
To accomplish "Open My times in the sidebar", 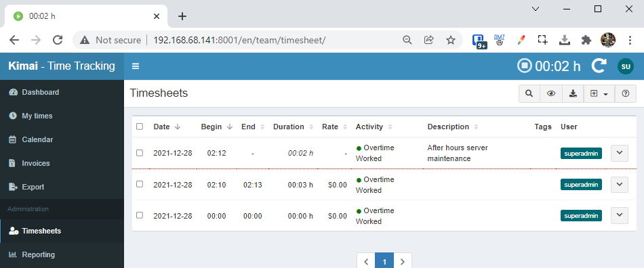I will point(62,116).
